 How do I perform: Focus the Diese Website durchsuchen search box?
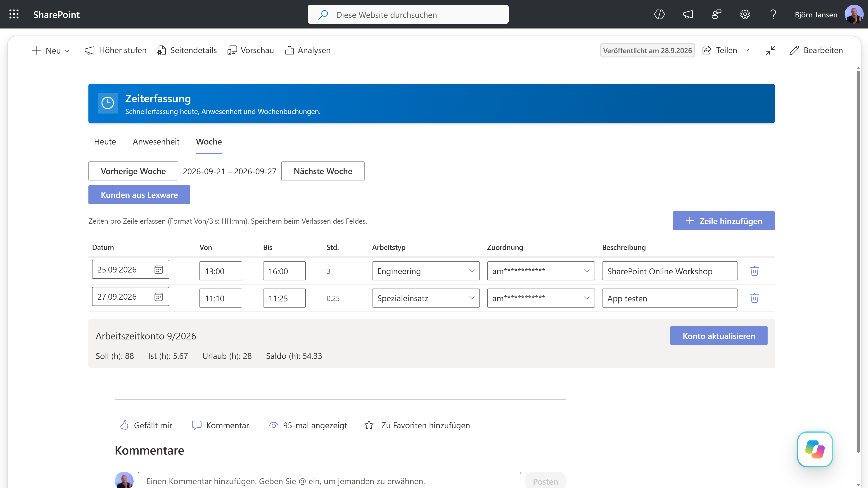tap(408, 14)
